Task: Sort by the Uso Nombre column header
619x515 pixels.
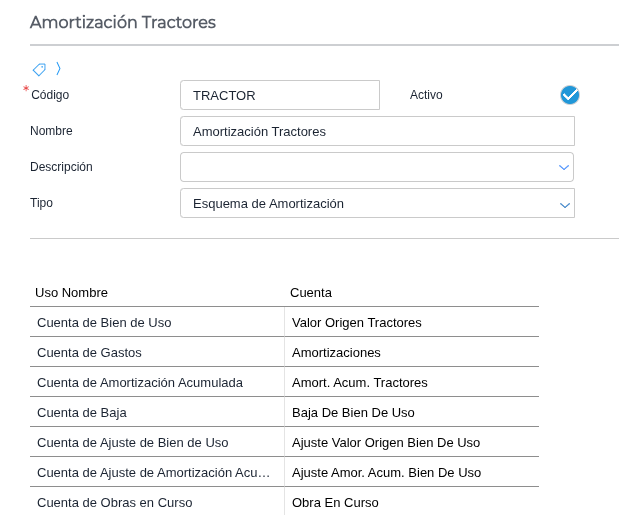Action: pyautogui.click(x=72, y=292)
